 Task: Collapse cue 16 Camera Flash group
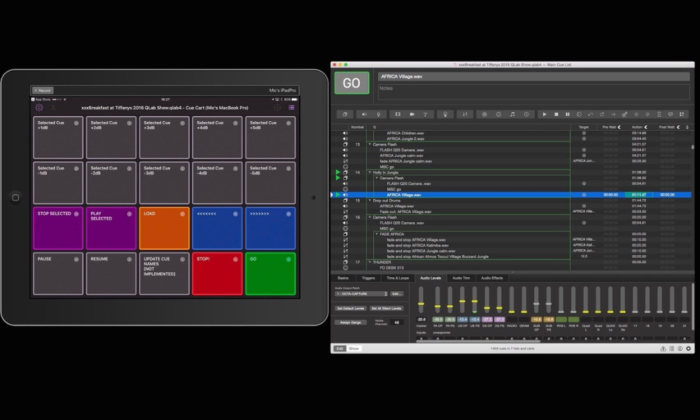[x=370, y=217]
